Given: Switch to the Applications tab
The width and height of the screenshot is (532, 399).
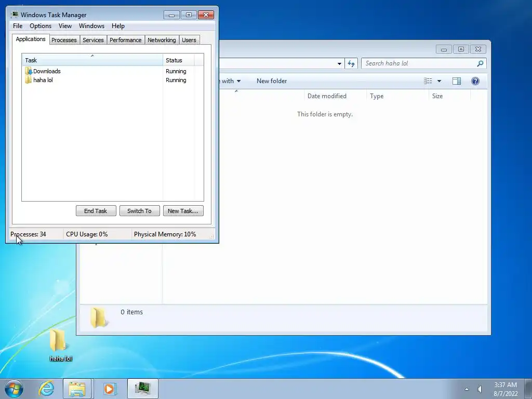Looking at the screenshot, I should coord(31,39).
